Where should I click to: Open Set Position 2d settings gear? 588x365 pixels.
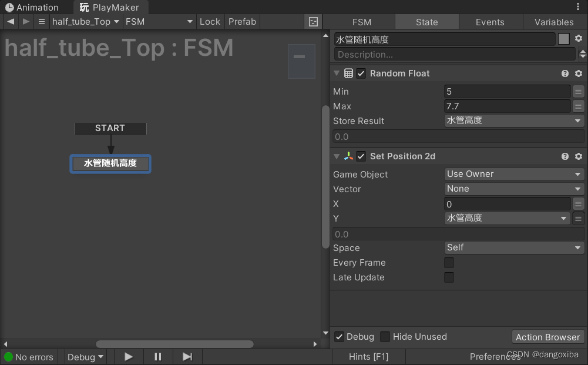coord(579,156)
